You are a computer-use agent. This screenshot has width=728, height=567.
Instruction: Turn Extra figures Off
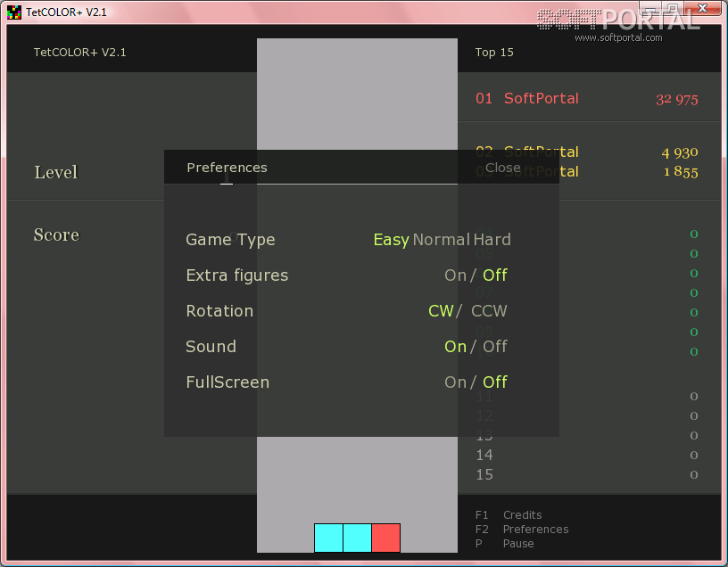point(495,275)
